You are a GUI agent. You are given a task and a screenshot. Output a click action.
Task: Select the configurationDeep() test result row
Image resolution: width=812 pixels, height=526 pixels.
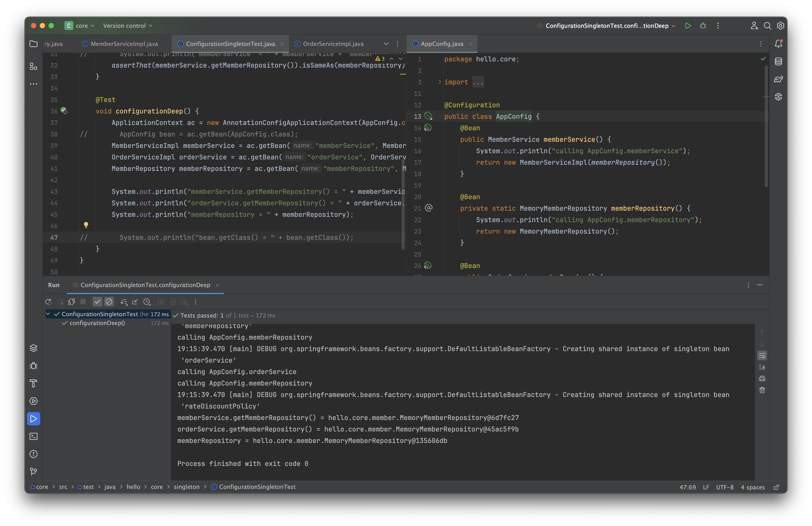coord(108,323)
